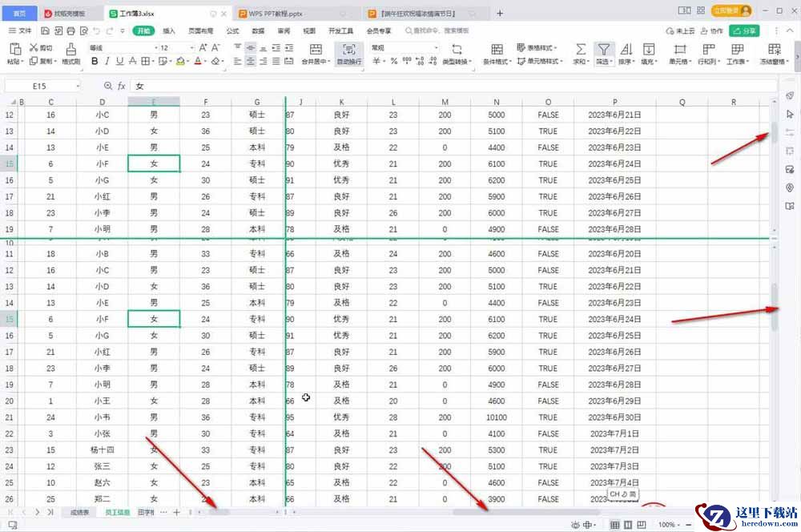Click the Redo arrow icon
The width and height of the screenshot is (801, 532).
tap(110, 31)
